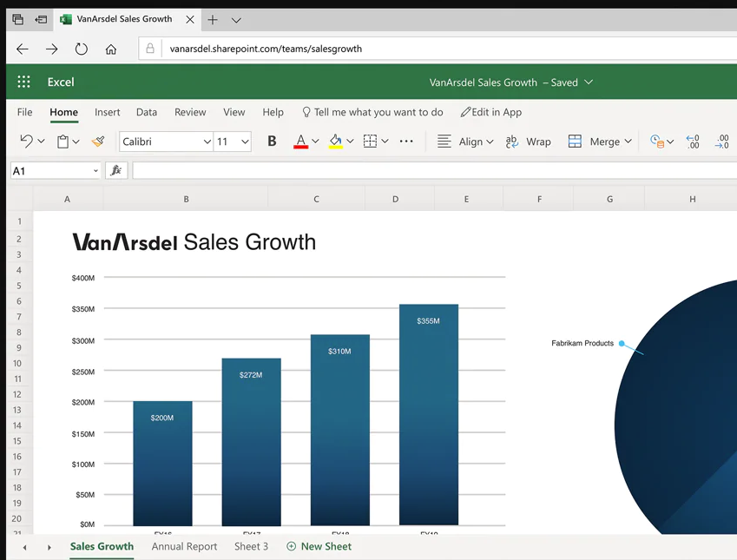737x560 pixels.
Task: Click the $355M chart bar
Action: coord(429,415)
